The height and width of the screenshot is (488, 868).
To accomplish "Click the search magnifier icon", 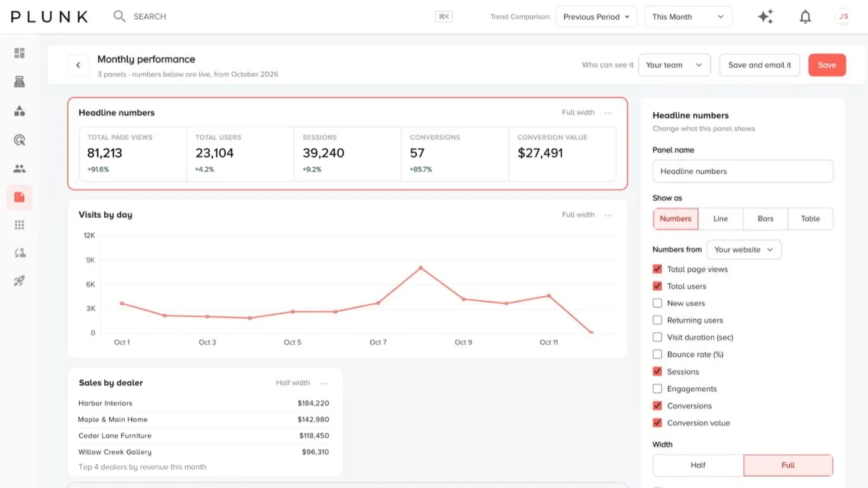I will coord(120,16).
